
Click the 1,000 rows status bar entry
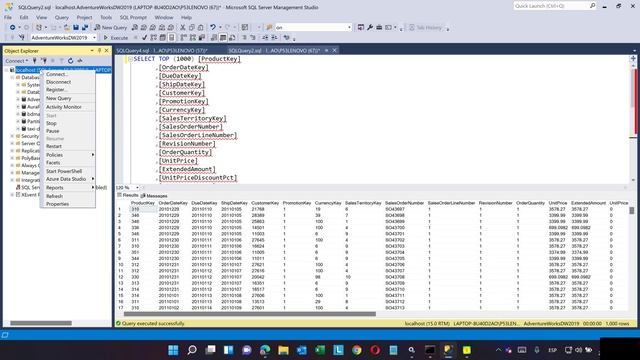(617, 323)
